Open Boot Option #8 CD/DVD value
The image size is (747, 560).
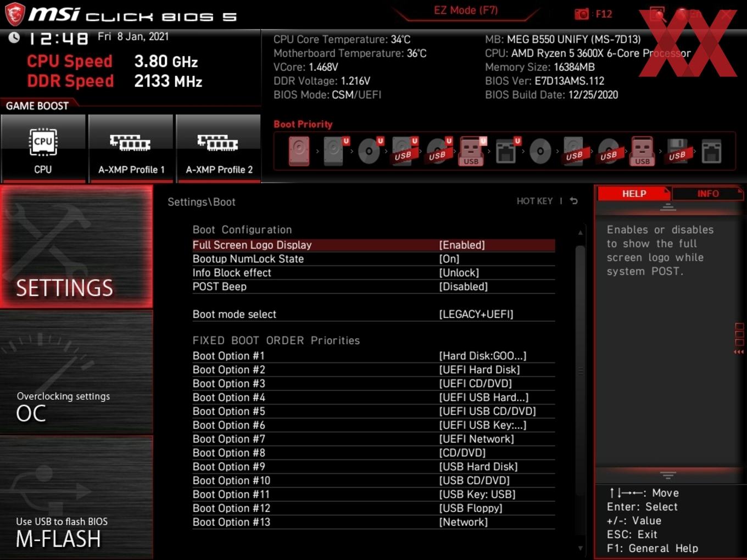point(462,453)
